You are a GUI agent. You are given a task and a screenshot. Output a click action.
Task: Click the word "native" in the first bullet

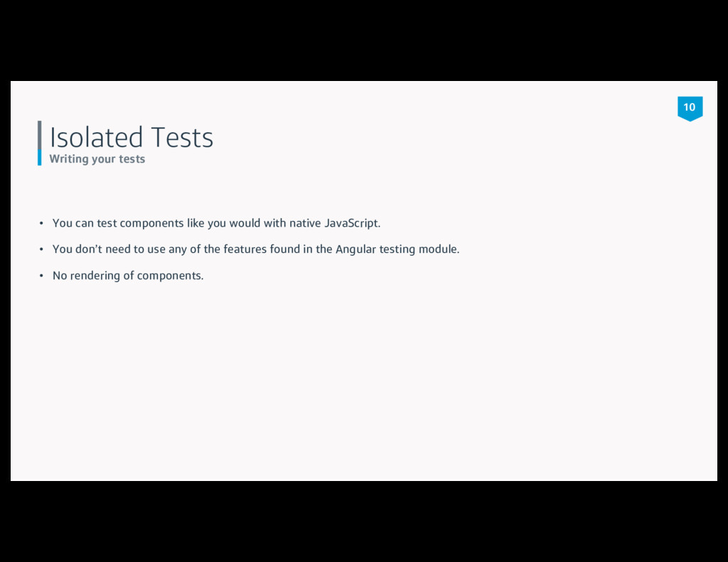(305, 223)
